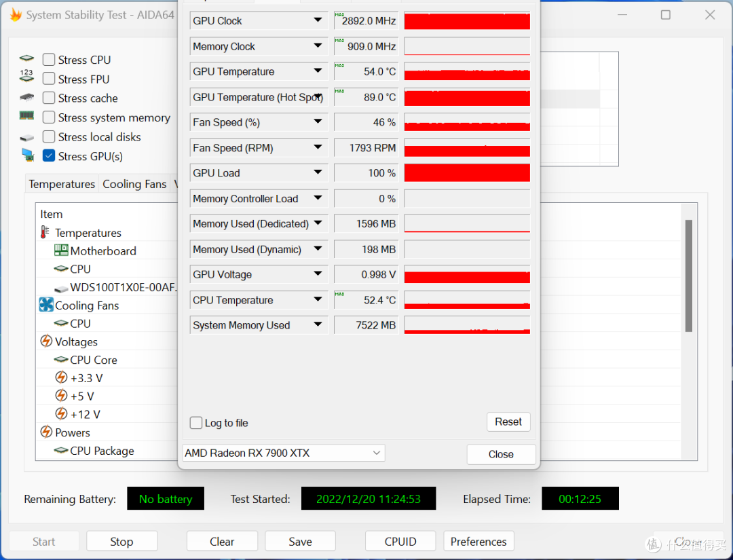This screenshot has width=733, height=560.
Task: Enable the Stress FPU checkbox
Action: coord(49,79)
